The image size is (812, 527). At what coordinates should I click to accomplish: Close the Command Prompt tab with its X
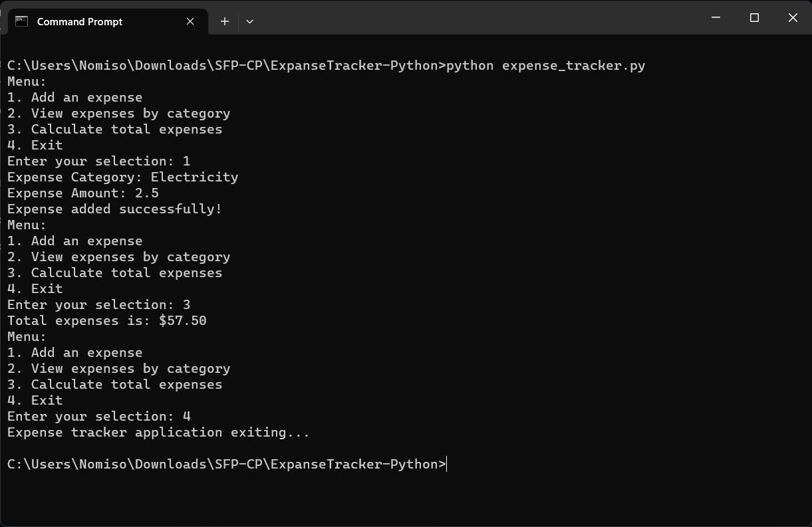pos(190,21)
